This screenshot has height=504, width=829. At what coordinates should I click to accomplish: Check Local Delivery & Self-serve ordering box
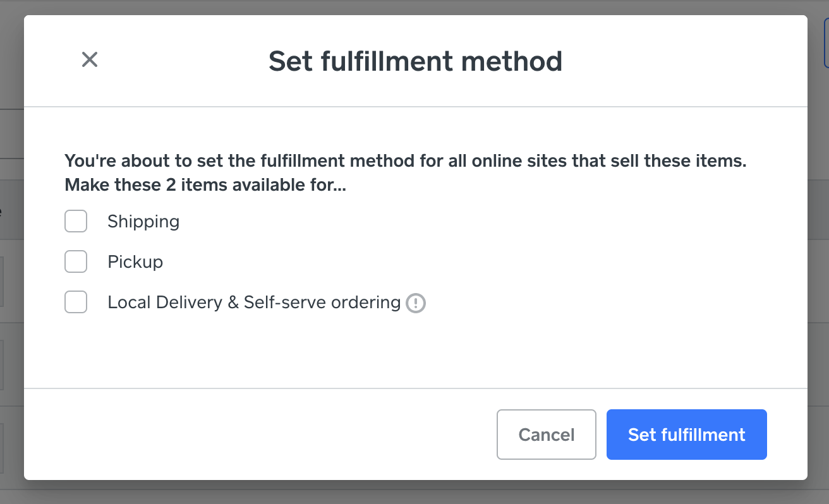tap(76, 303)
